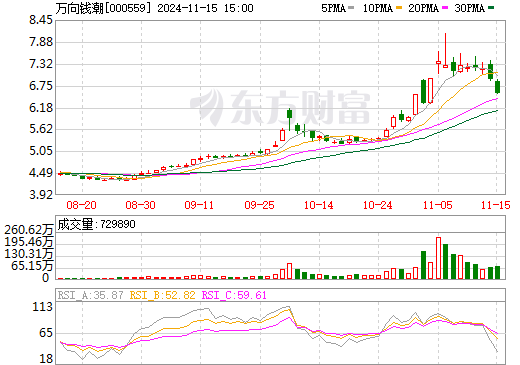Click the 20PMA legend label

[423, 8]
